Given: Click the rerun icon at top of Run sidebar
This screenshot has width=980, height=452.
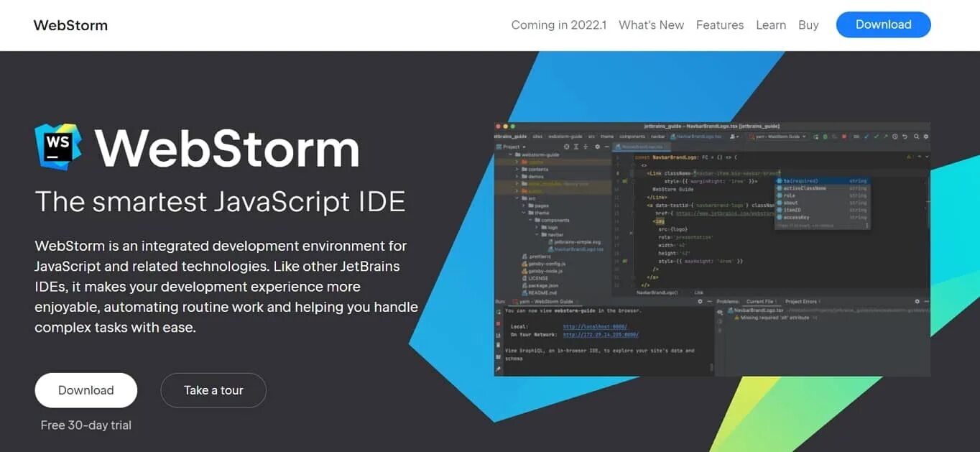Looking at the screenshot, I should [499, 312].
